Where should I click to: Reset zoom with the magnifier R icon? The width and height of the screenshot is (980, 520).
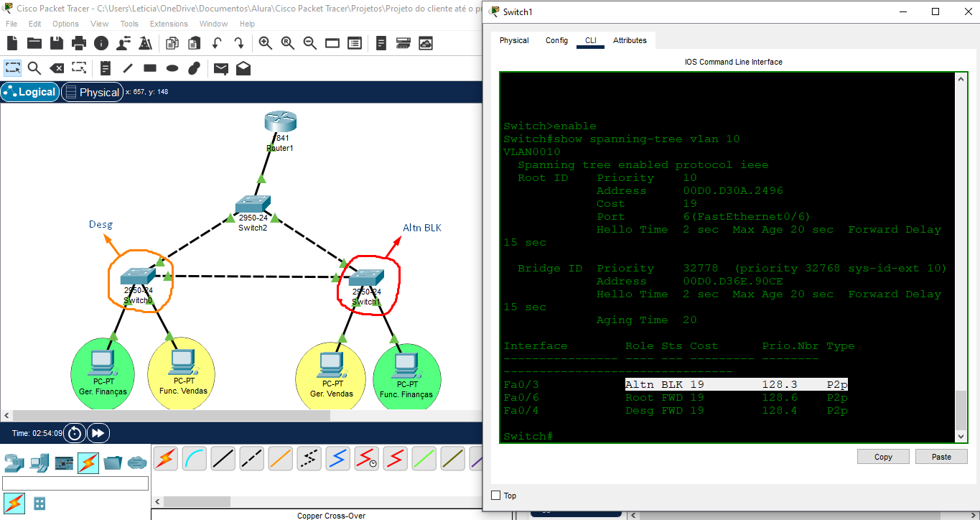point(288,43)
